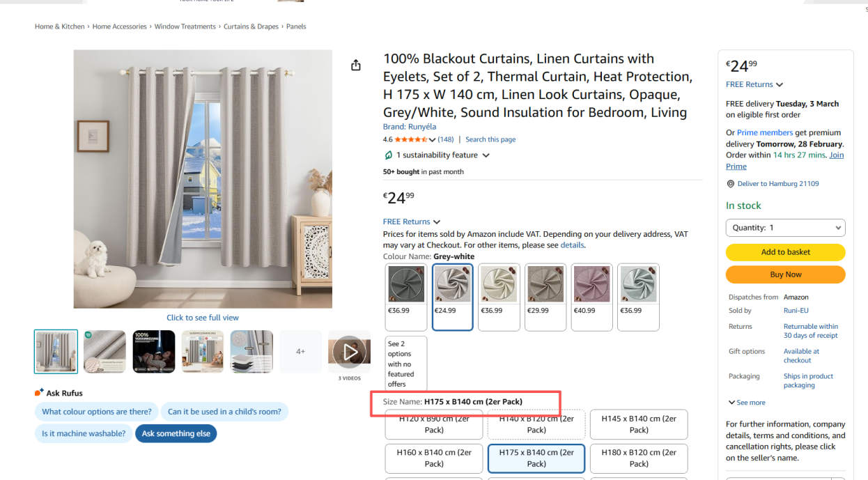868x480 pixels.
Task: Expand the sustainability feature details
Action: click(x=486, y=155)
